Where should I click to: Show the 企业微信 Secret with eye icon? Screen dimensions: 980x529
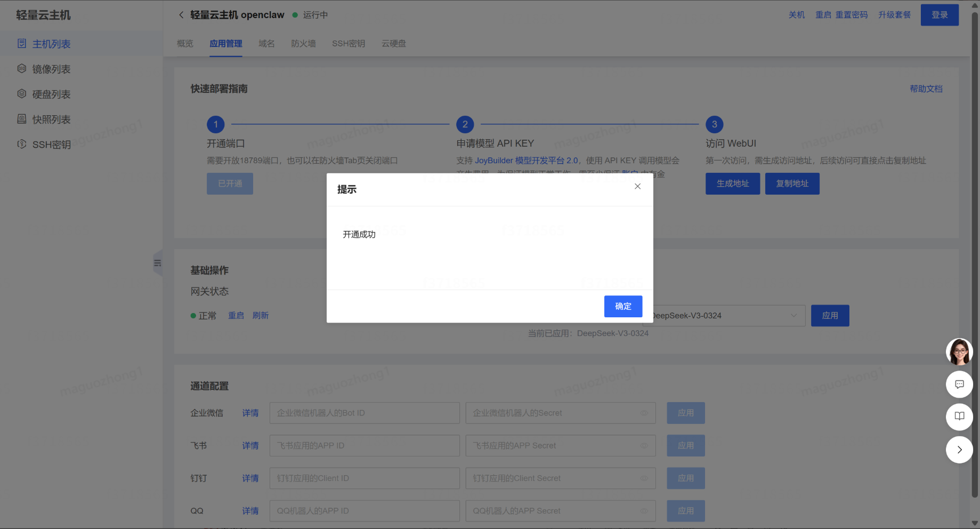(x=644, y=413)
